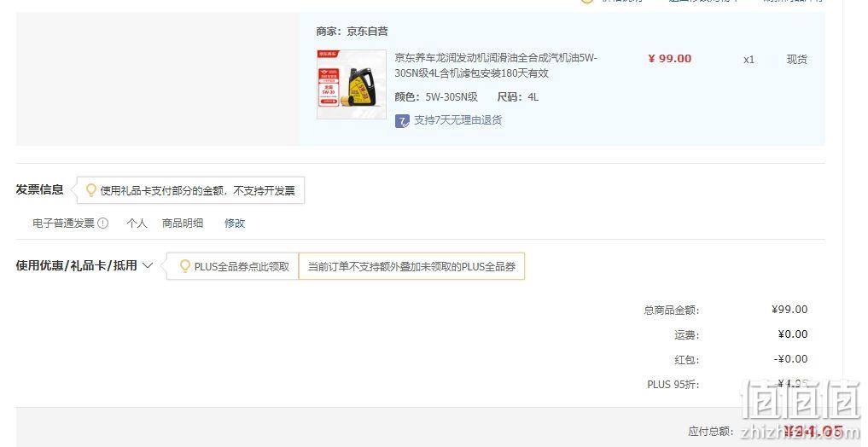Click the PLUS 95折 discount label

(x=673, y=385)
